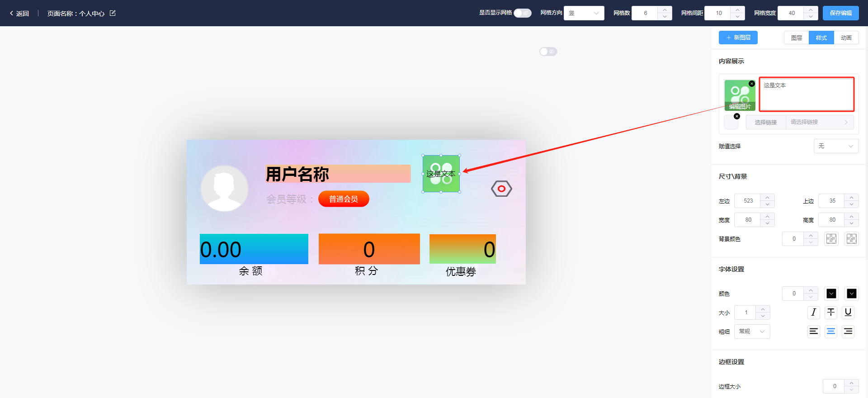Image resolution: width=868 pixels, height=398 pixels.
Task: Toggle underline text formatting
Action: (848, 313)
